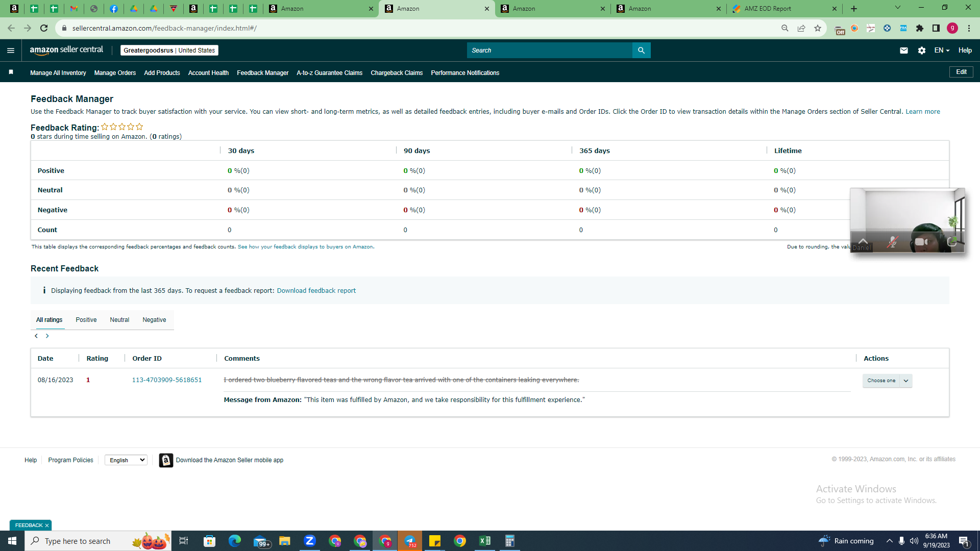Open File Explorer from the taskbar

tap(285, 541)
